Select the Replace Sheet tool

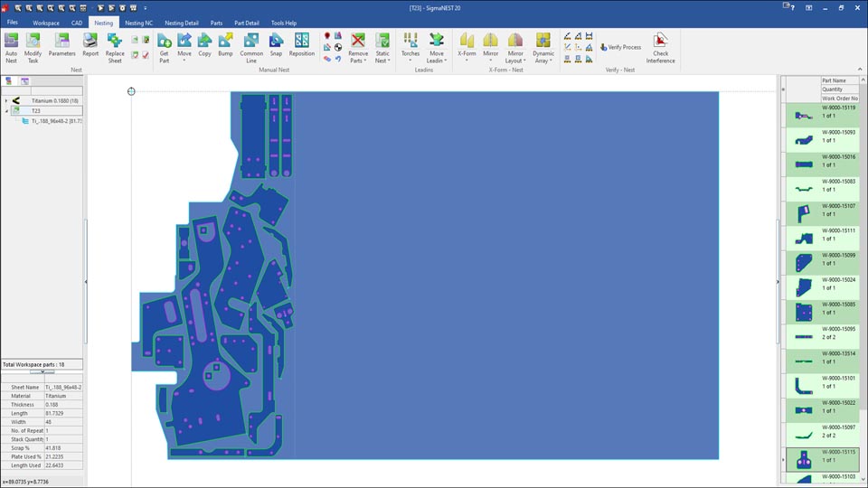pyautogui.click(x=115, y=45)
